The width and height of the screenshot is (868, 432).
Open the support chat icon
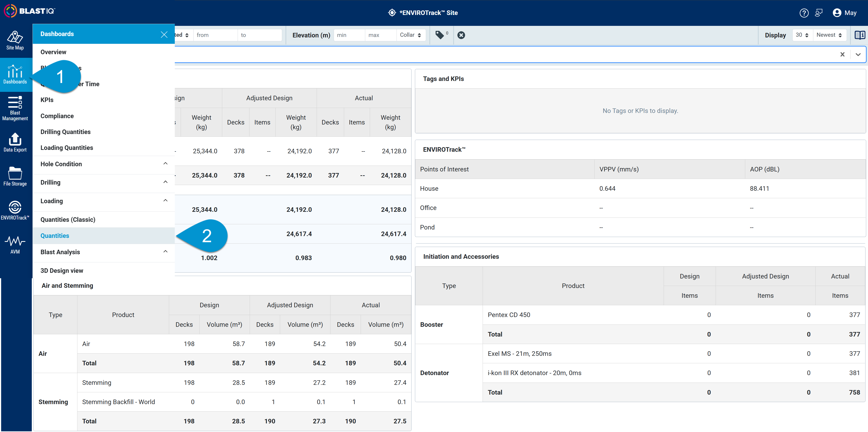(x=819, y=13)
